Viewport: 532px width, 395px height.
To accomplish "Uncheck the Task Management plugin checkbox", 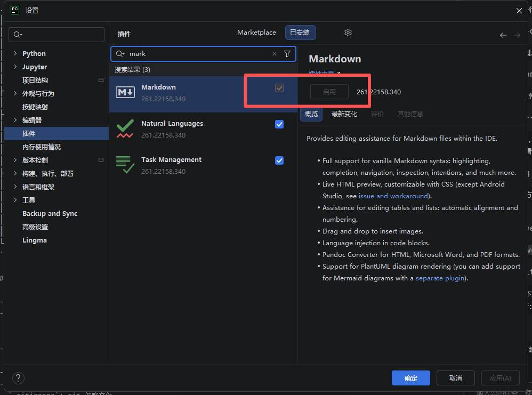I will (x=279, y=160).
